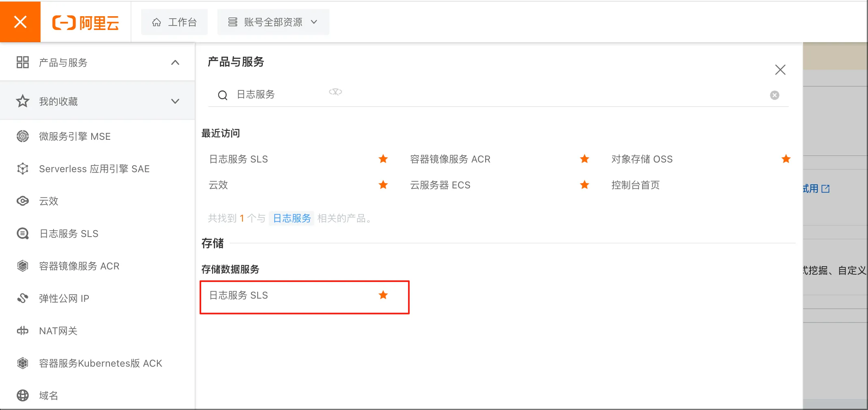Image resolution: width=868 pixels, height=410 pixels.
Task: Open 日志服务 SLS under 存储数据服务
Action: tap(238, 295)
